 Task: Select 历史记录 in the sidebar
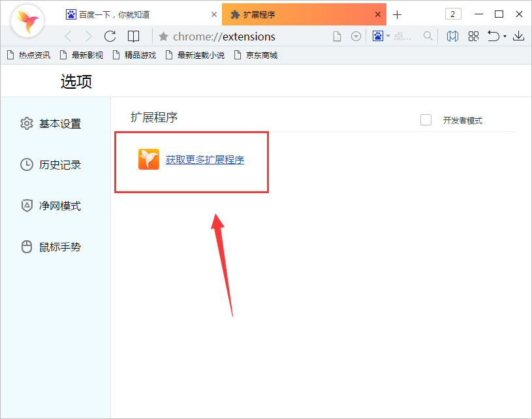(x=50, y=164)
